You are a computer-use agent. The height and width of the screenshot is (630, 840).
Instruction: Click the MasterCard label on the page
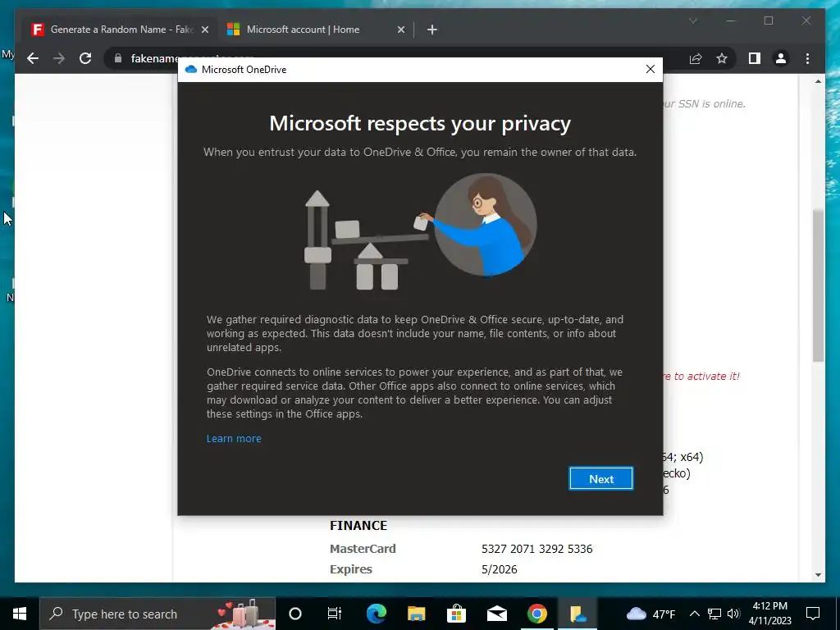363,549
